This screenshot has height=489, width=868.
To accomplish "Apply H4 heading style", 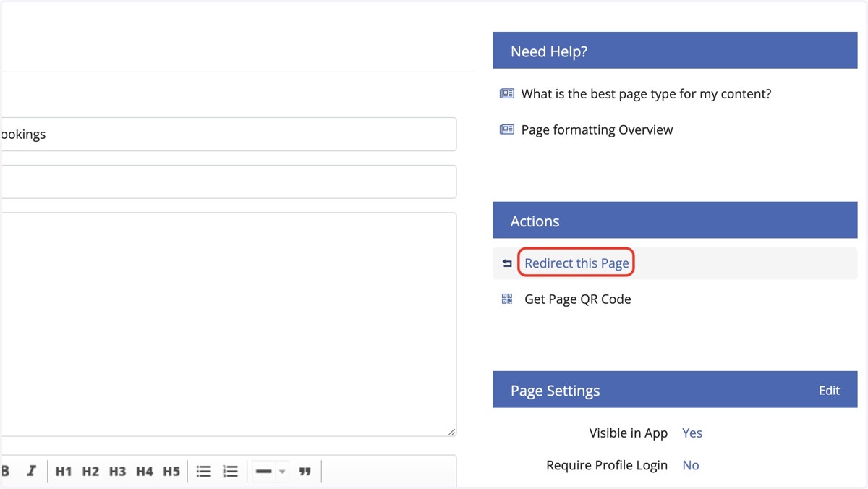I will 144,471.
